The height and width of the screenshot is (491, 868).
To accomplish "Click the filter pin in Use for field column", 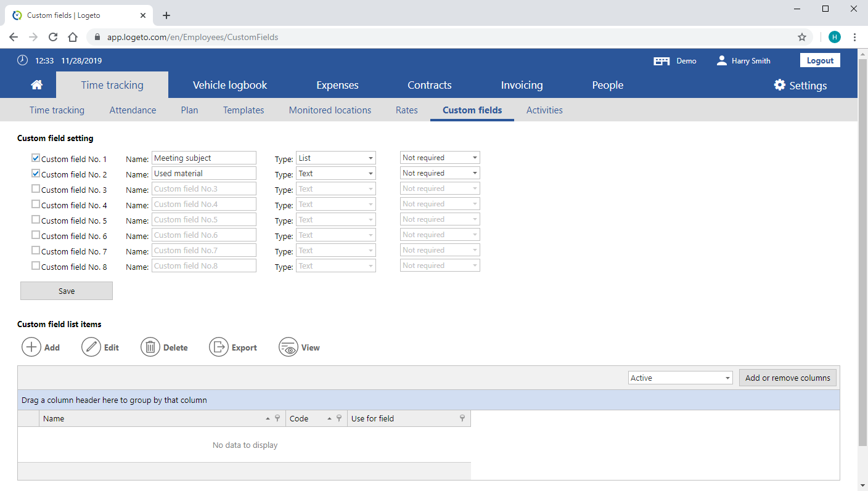I will click(x=462, y=418).
